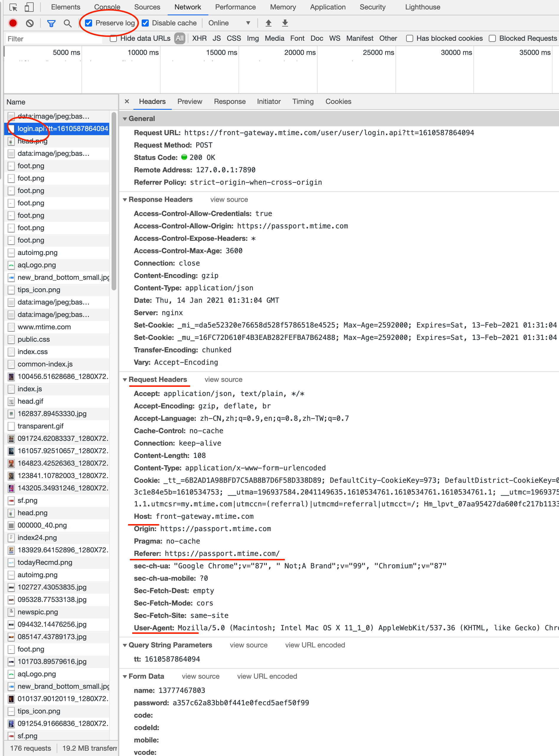The image size is (559, 756).
Task: Collapse the Form Data section
Action: tap(125, 677)
